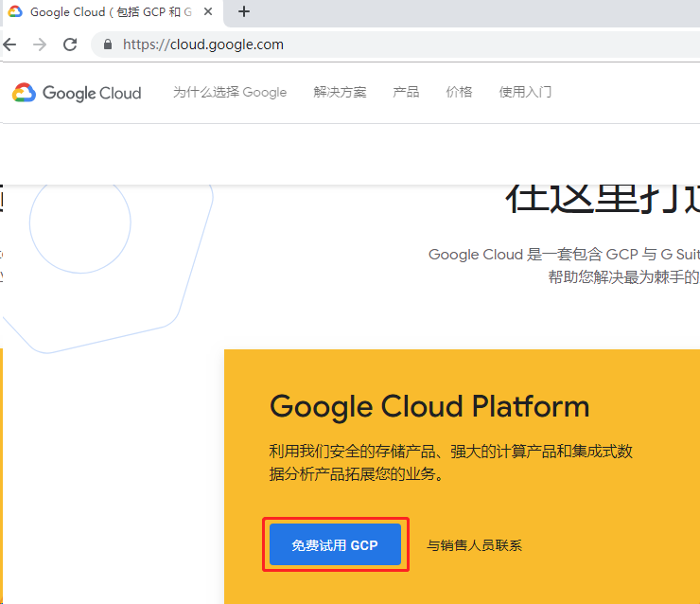The width and height of the screenshot is (700, 604).
Task: Open 产品 navigation menu
Action: tap(406, 92)
